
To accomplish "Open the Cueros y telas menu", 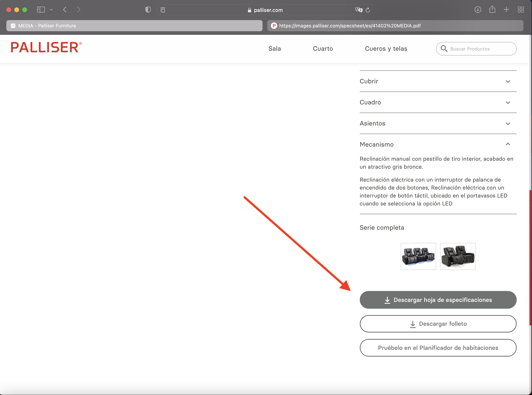I will [386, 49].
